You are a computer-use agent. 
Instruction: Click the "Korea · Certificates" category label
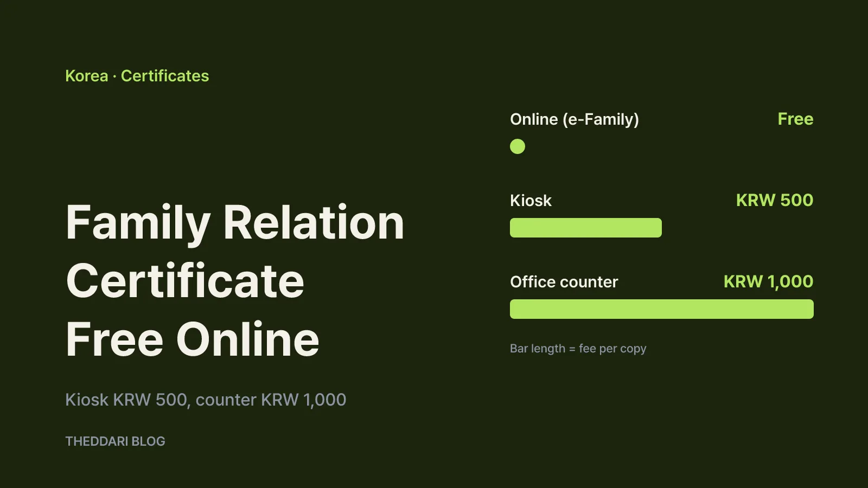(x=137, y=76)
